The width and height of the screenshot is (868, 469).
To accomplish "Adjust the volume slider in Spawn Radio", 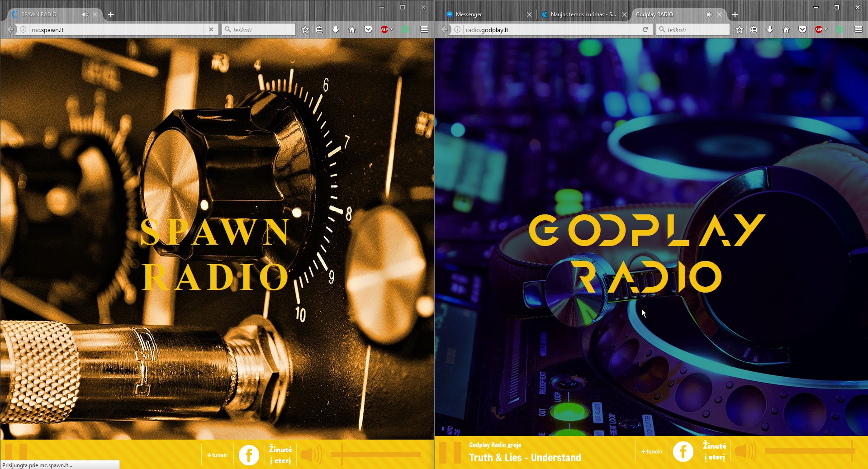I will click(x=376, y=455).
